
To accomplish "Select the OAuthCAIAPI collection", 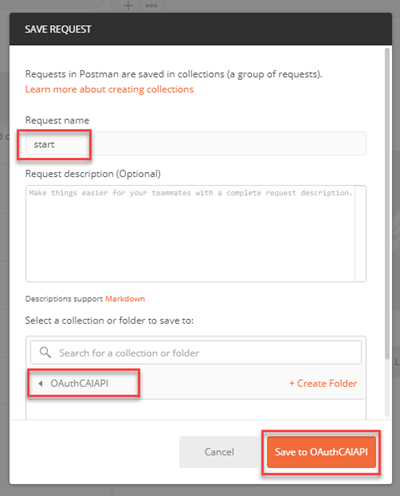I will click(x=79, y=383).
